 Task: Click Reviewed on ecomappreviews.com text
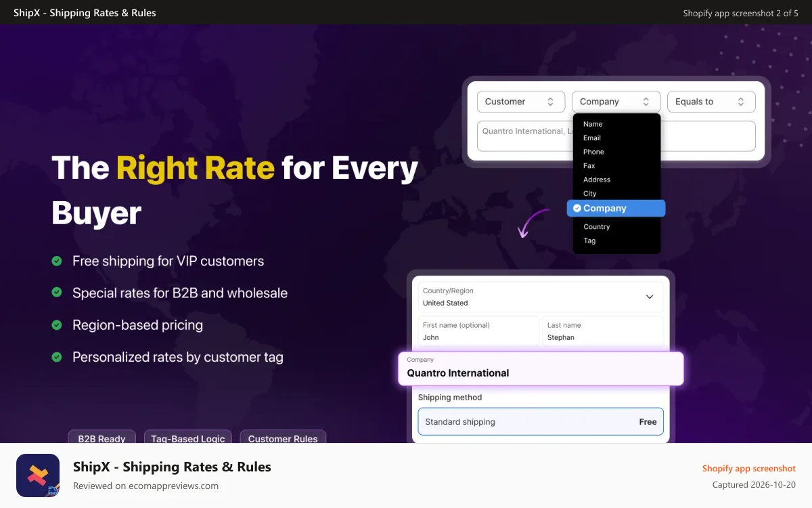(x=145, y=486)
